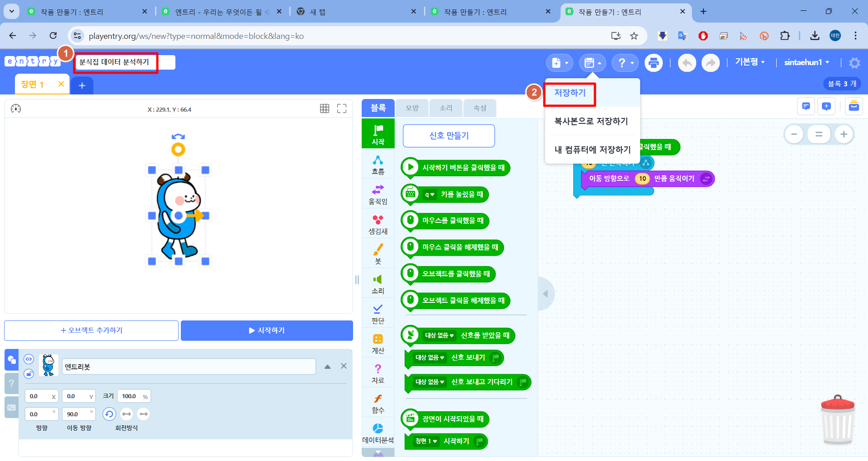The height and width of the screenshot is (461, 868).
Task: Delete the 엔트리봇 object with X
Action: click(x=344, y=366)
